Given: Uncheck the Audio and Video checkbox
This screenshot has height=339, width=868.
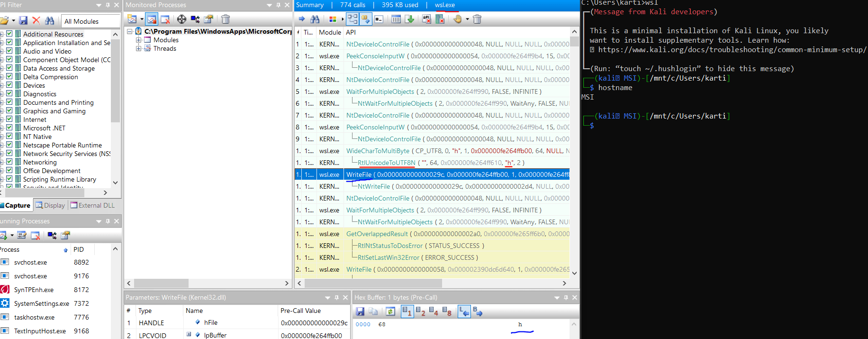Looking at the screenshot, I should (9, 51).
